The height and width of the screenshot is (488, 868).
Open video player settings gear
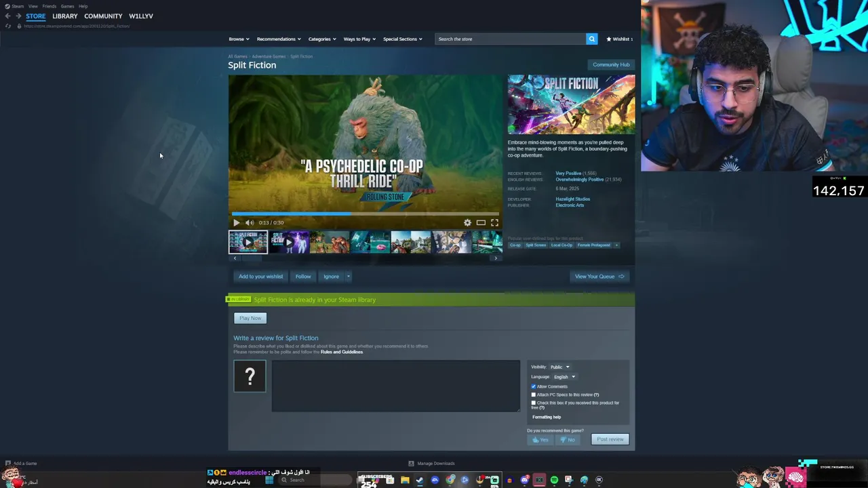(x=467, y=222)
